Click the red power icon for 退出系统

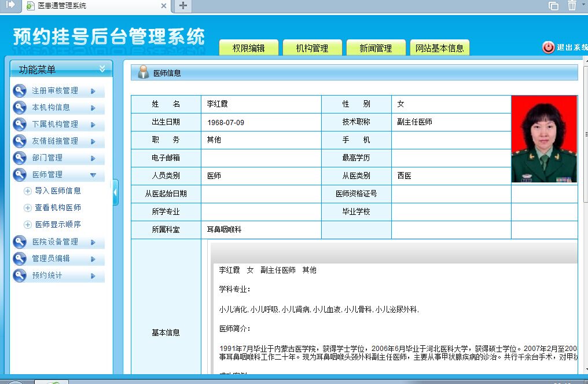click(x=548, y=47)
